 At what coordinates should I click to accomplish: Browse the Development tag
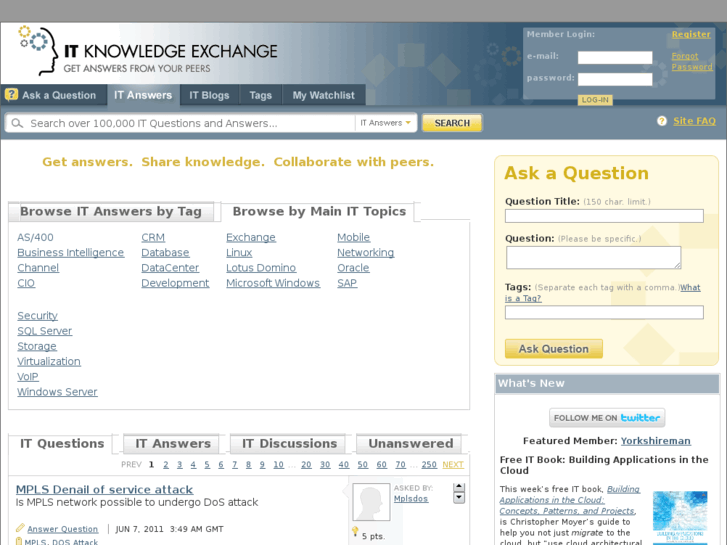pyautogui.click(x=175, y=283)
